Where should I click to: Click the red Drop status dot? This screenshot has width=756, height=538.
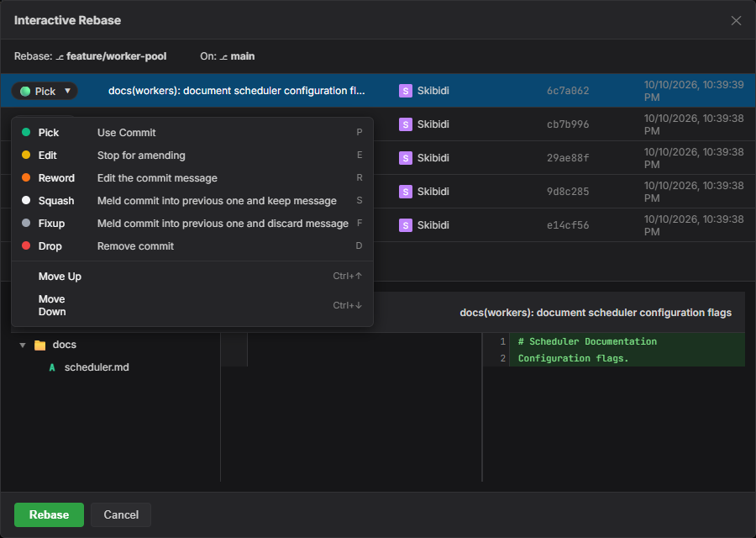click(x=26, y=245)
